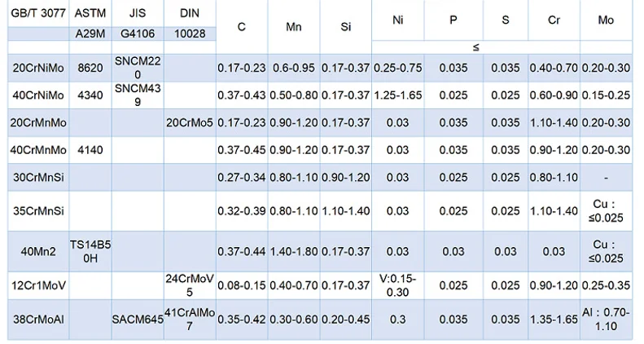The image size is (644, 344).
Task: Select the SNCM439 JIS cell
Action: [138, 95]
